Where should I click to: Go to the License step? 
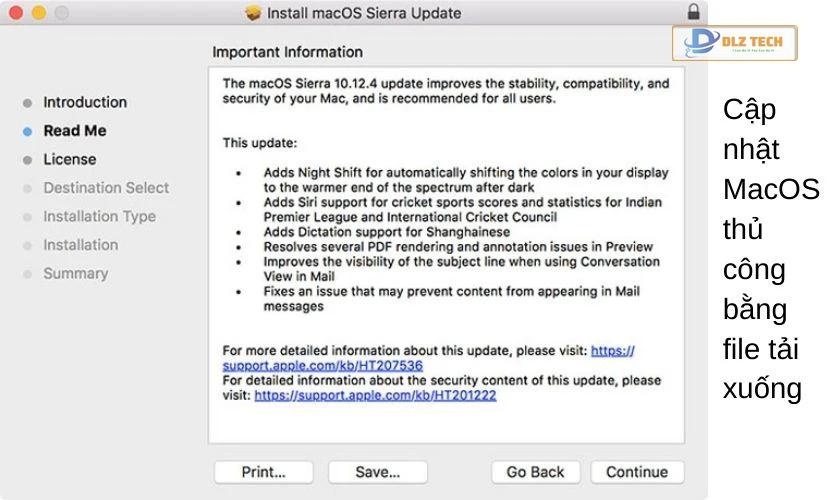(x=70, y=159)
